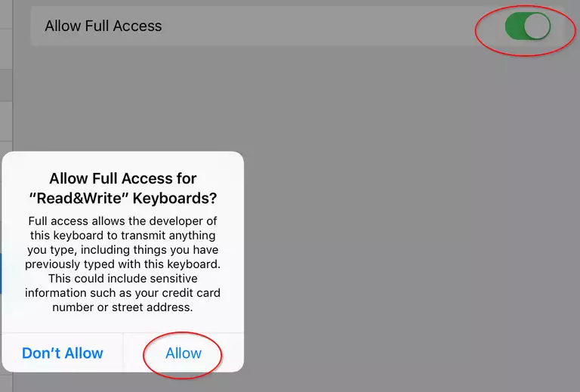Click the dialog title about Read&Write Keyboards
Image resolution: width=580 pixels, height=392 pixels.
(123, 188)
